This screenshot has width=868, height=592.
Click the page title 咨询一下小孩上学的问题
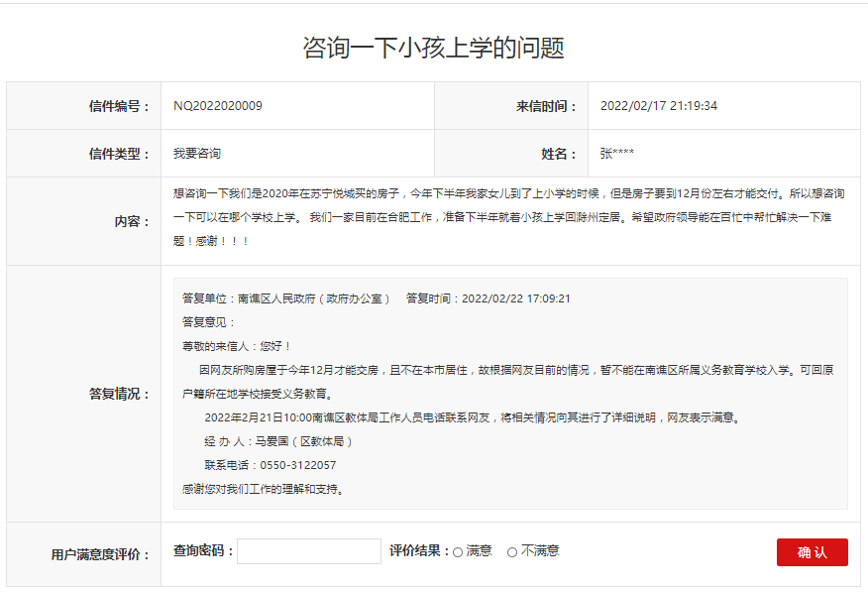[x=434, y=48]
